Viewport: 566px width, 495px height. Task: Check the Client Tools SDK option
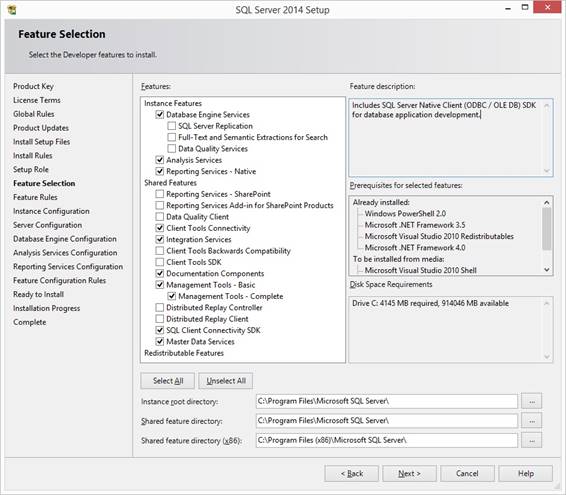[x=160, y=262]
